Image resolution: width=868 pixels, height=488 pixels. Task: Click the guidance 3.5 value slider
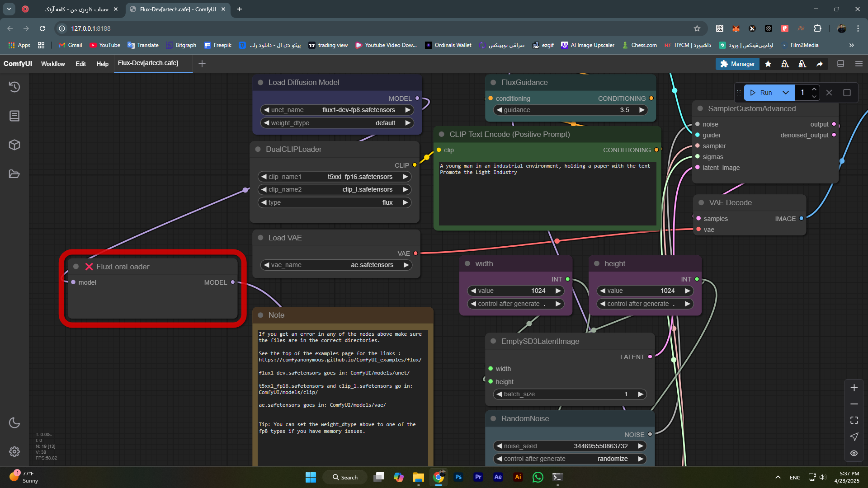click(571, 110)
